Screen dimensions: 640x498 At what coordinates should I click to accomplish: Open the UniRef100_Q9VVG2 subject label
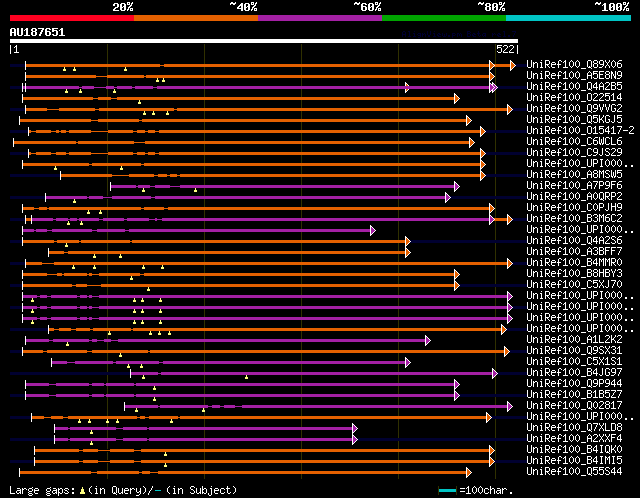574,108
